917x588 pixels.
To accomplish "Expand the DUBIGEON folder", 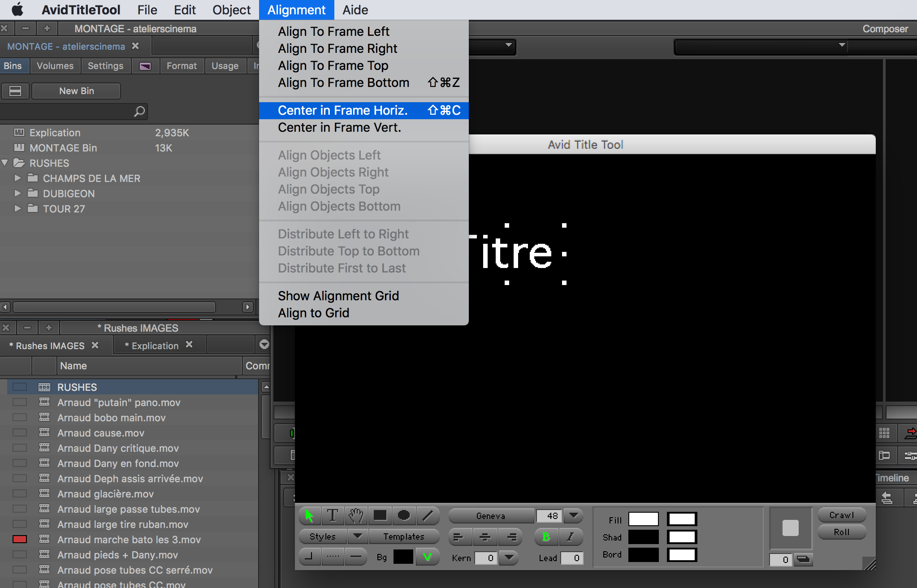I will [x=17, y=193].
